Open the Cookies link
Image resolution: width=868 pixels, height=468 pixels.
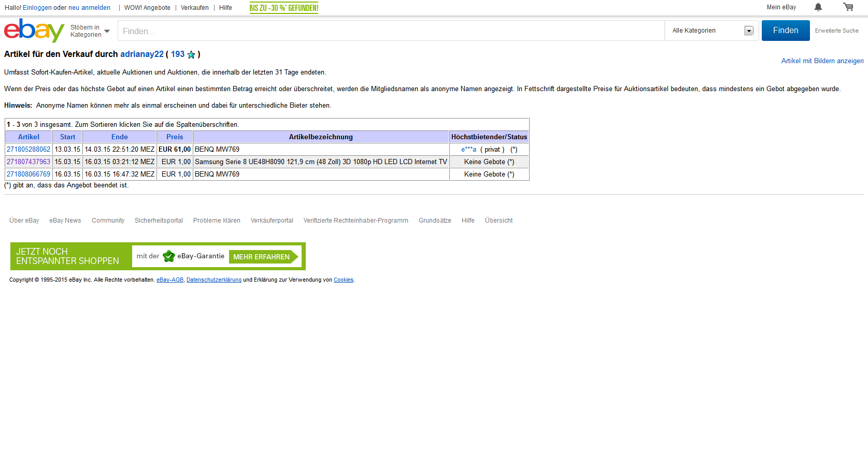point(344,280)
